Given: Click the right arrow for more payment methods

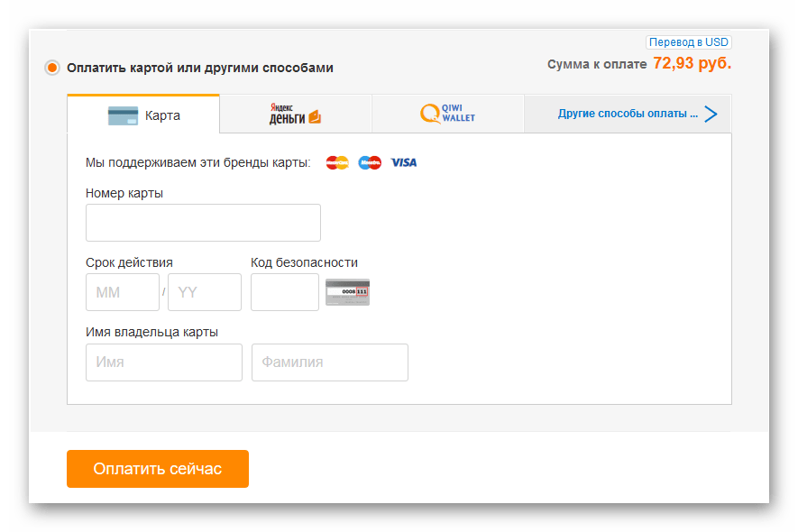Looking at the screenshot, I should click(x=711, y=114).
